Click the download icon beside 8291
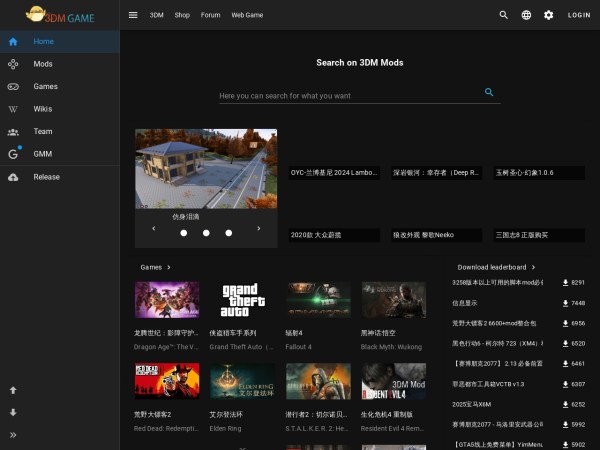The image size is (600, 450). coord(565,282)
